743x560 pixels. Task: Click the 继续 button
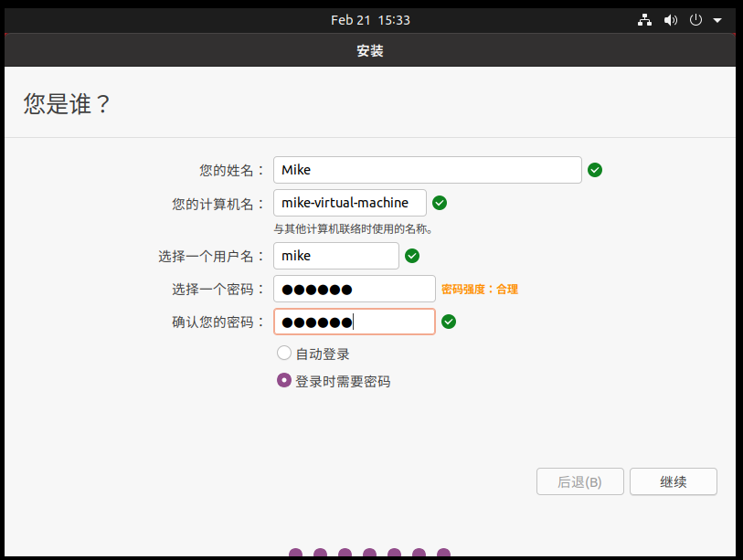pyautogui.click(x=673, y=481)
